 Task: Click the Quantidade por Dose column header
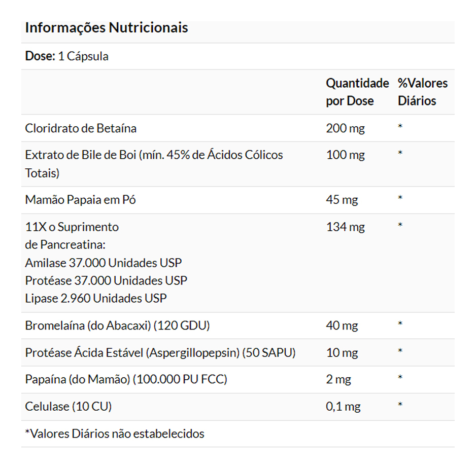(357, 92)
